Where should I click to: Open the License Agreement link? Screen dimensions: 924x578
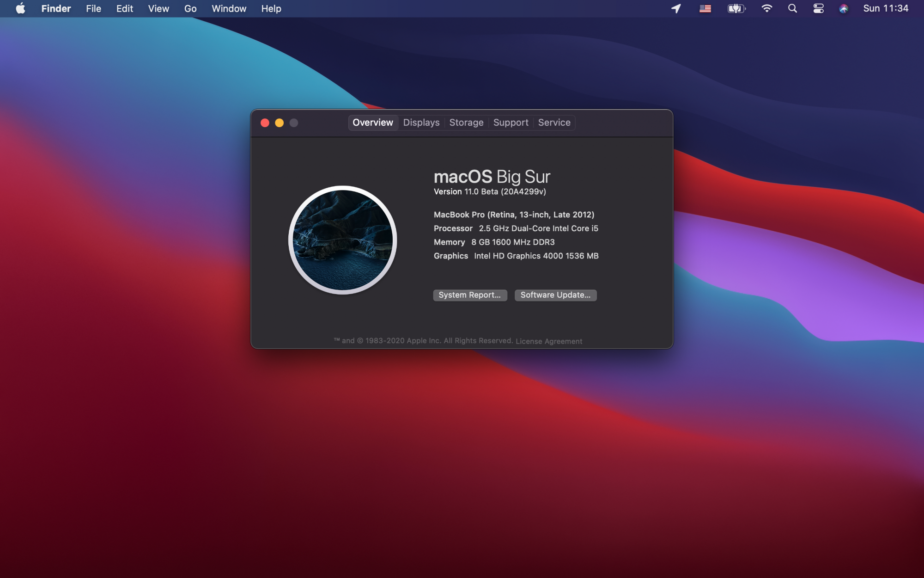point(549,341)
